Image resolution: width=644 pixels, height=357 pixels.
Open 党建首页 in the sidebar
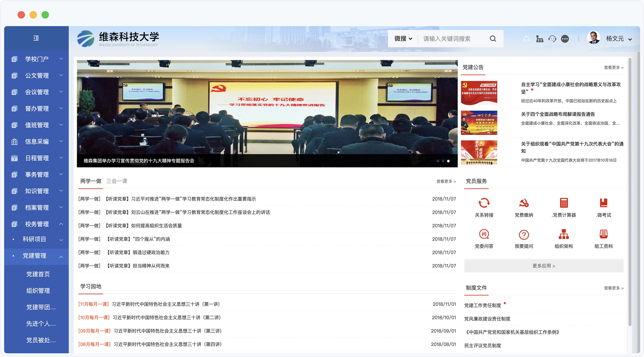point(38,274)
